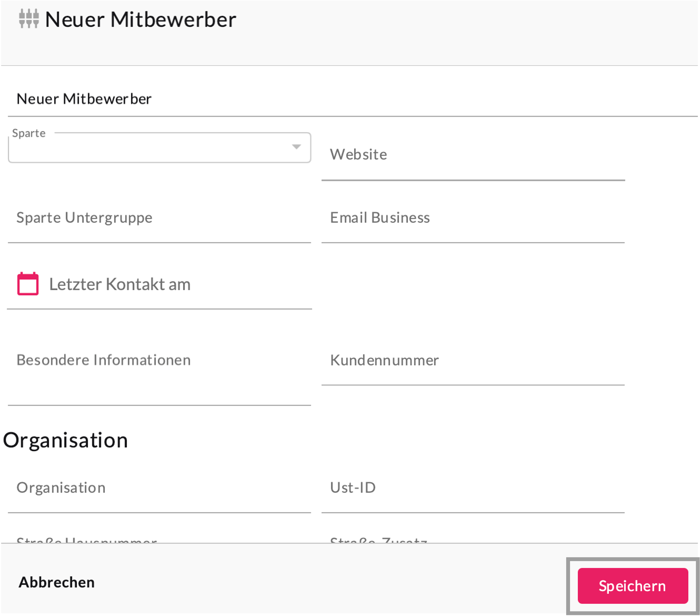Click the Organisation section heading
The width and height of the screenshot is (700, 616).
click(65, 440)
